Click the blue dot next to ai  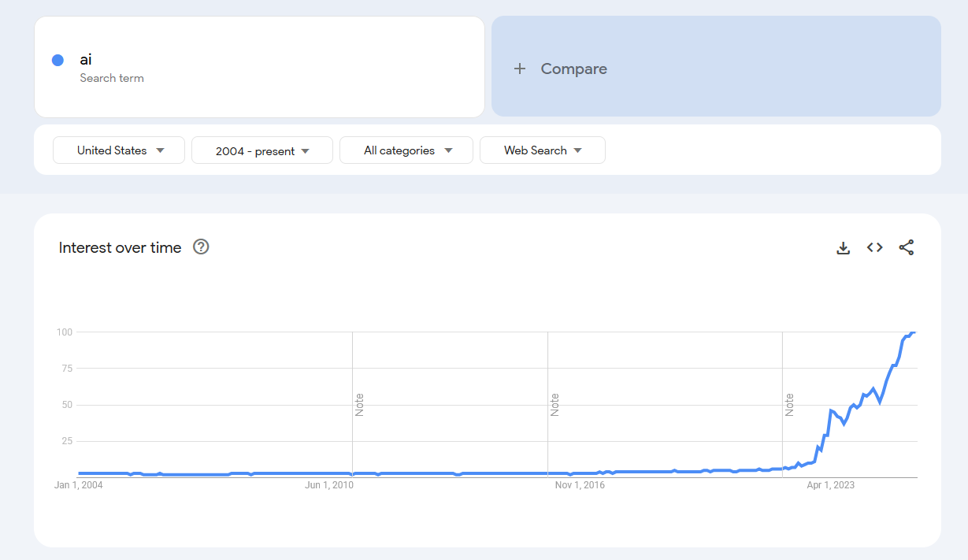coord(57,60)
